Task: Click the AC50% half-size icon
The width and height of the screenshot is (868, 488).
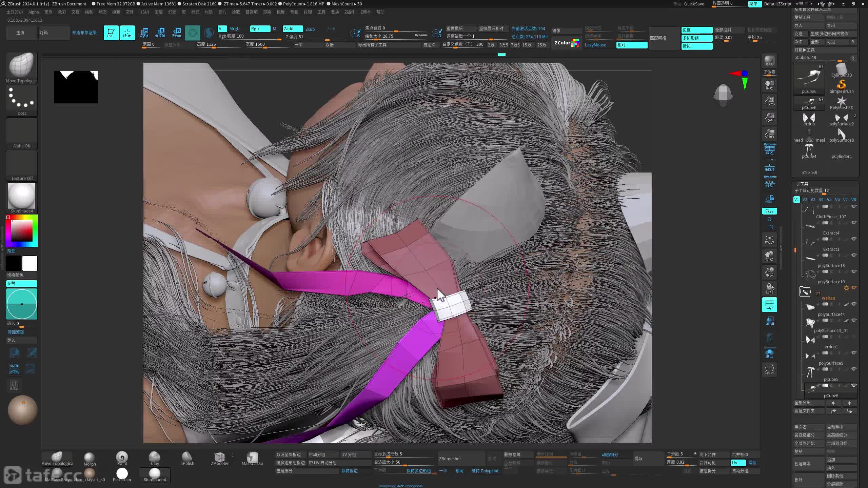Action: [x=769, y=134]
